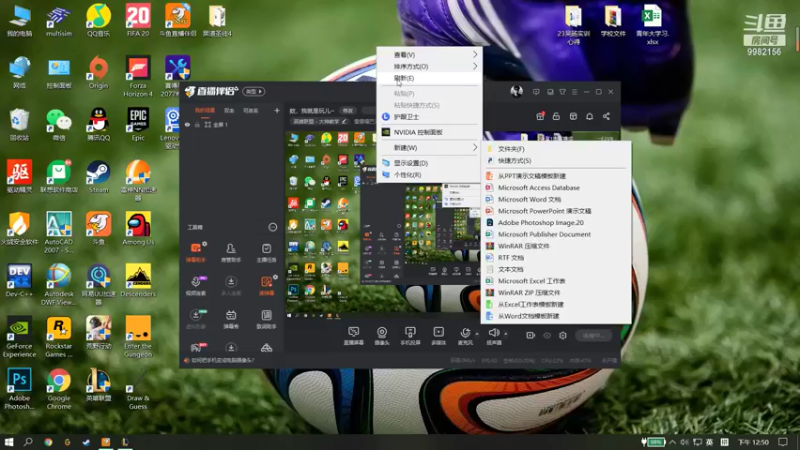Select the GeForce Experience shortcut
800x450 pixels.
(19, 336)
